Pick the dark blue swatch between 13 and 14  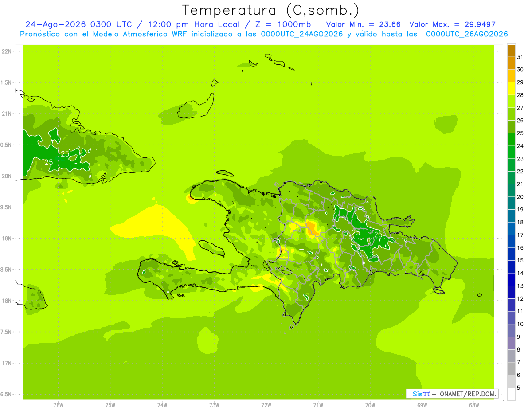(x=511, y=279)
